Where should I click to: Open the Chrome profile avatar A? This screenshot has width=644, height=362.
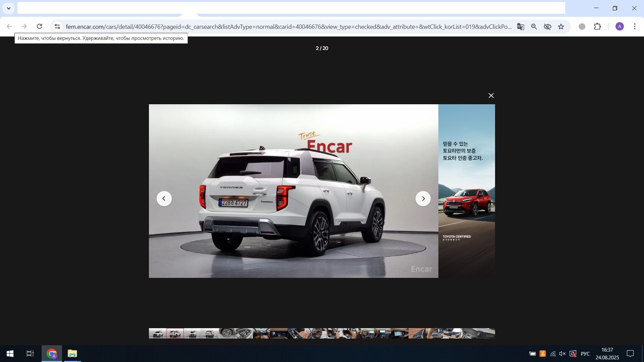[x=619, y=26]
